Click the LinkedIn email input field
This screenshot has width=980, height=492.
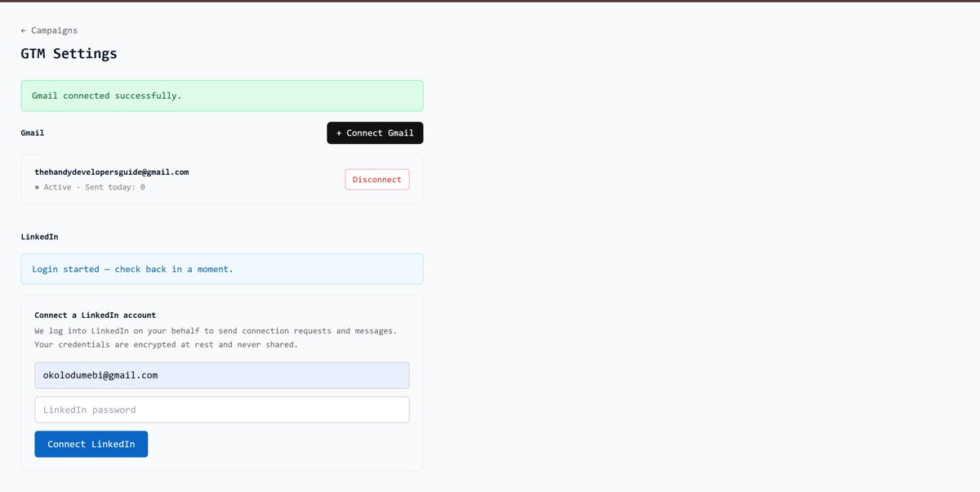tap(221, 375)
